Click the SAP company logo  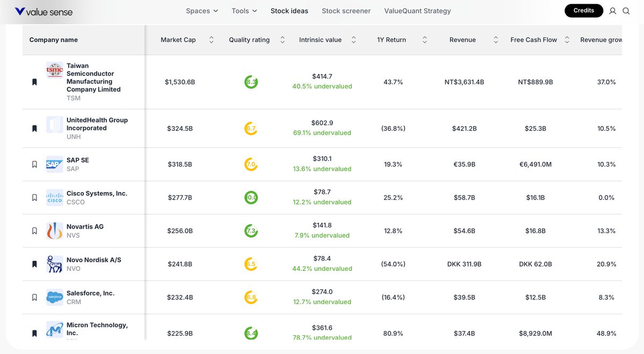click(55, 164)
